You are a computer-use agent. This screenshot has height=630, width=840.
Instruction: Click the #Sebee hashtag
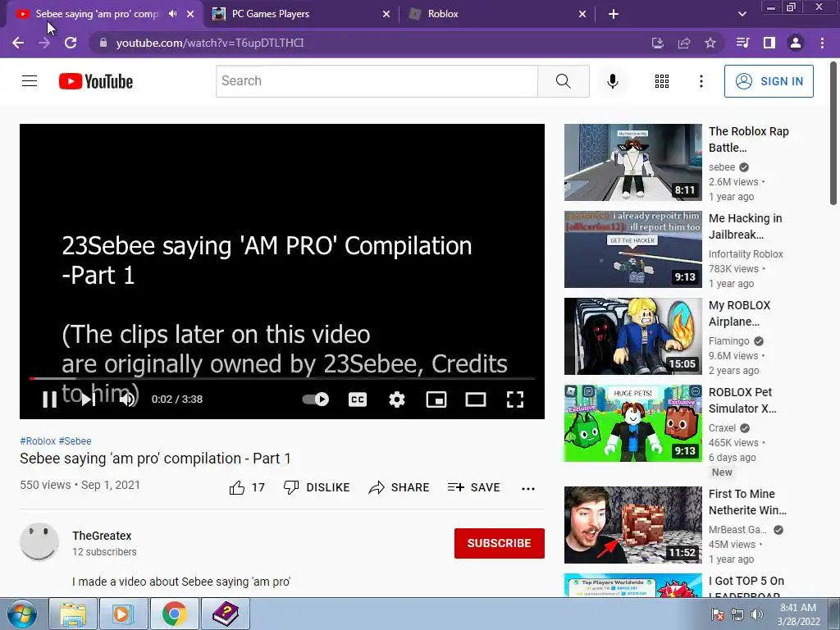[75, 441]
